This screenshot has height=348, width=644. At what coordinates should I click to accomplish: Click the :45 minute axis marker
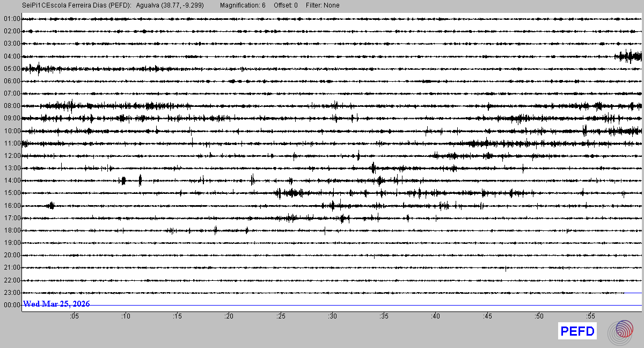point(487,316)
